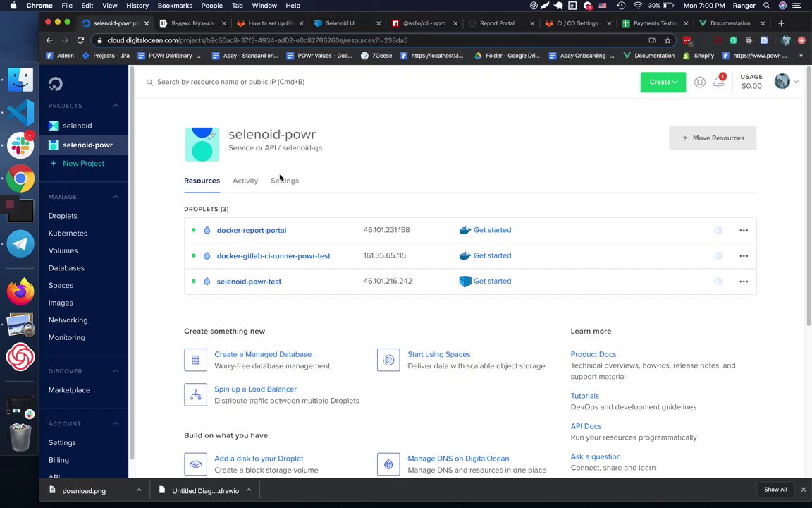812x508 pixels.
Task: Open Product Docs link
Action: [x=593, y=354]
